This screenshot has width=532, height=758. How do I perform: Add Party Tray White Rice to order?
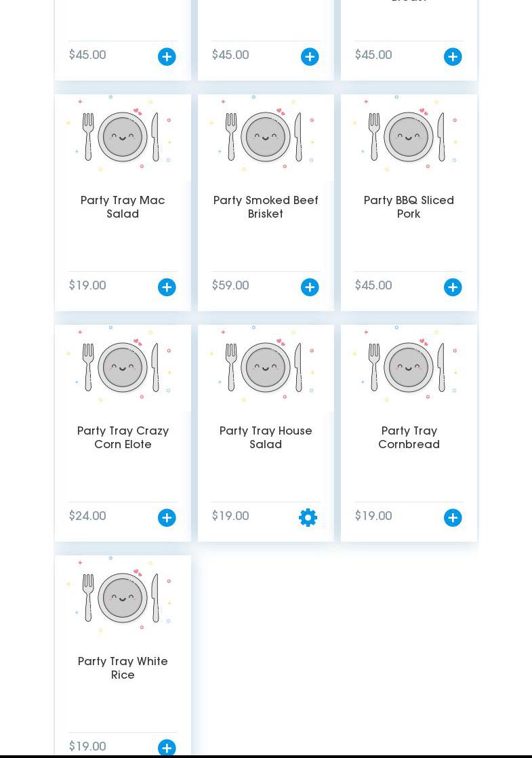click(x=167, y=748)
